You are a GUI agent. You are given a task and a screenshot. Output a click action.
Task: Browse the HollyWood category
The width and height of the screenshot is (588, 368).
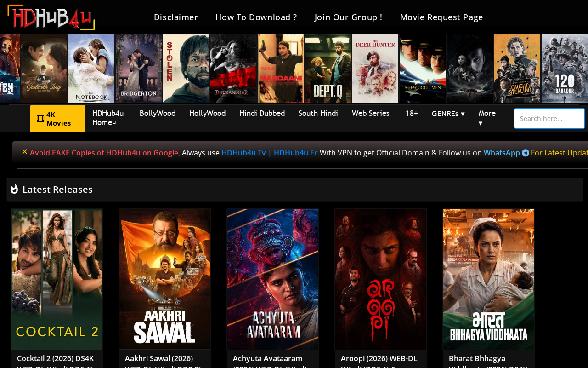click(207, 113)
